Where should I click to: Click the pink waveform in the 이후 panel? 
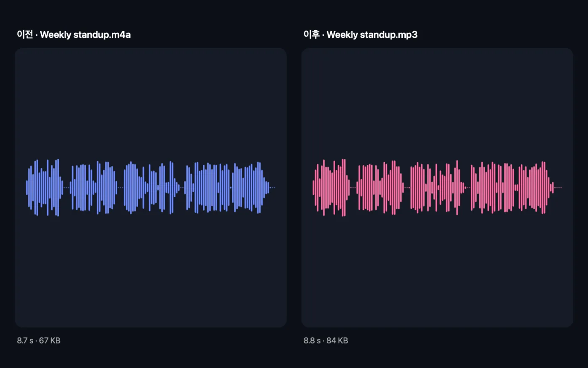(x=437, y=188)
